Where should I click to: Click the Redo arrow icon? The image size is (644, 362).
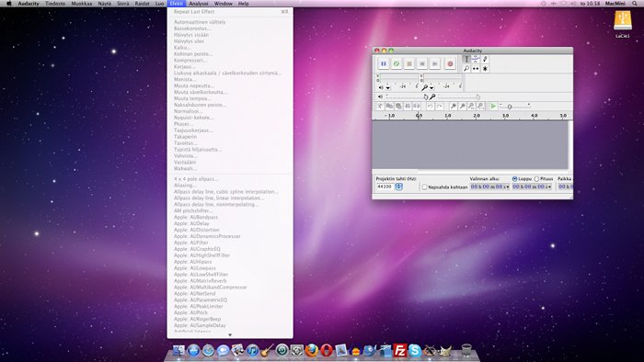click(x=439, y=107)
